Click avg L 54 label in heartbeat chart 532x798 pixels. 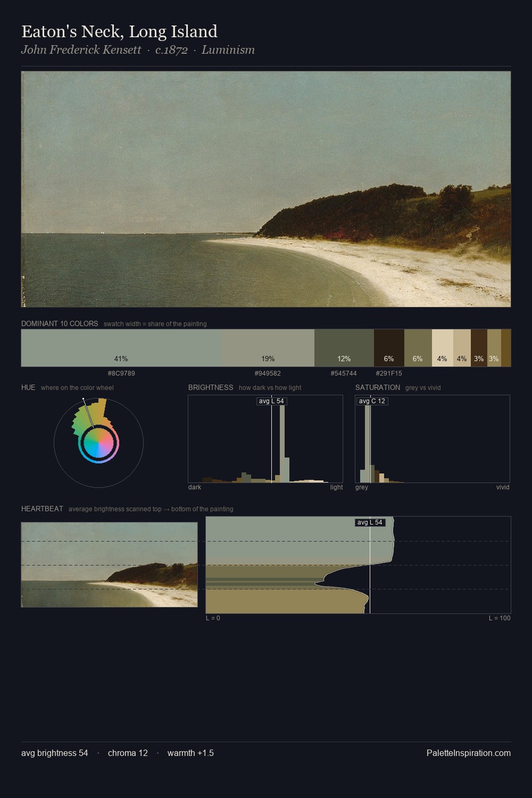click(x=370, y=522)
